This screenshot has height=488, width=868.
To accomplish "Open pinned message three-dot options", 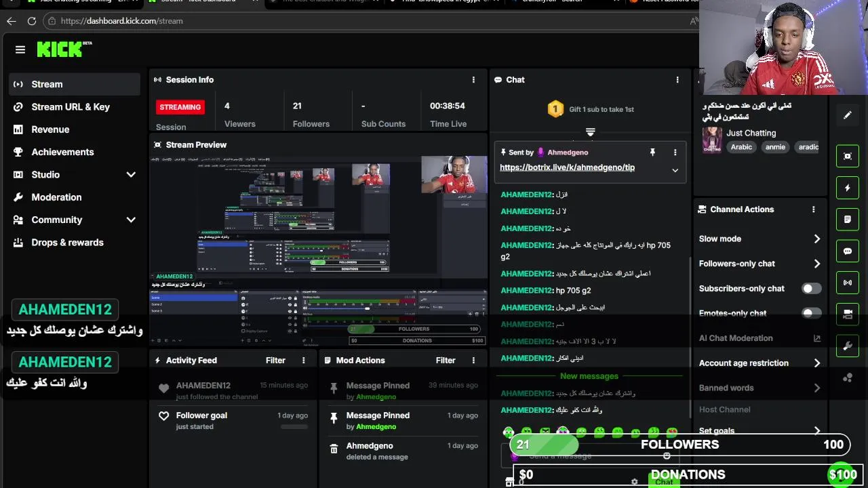I will (675, 152).
